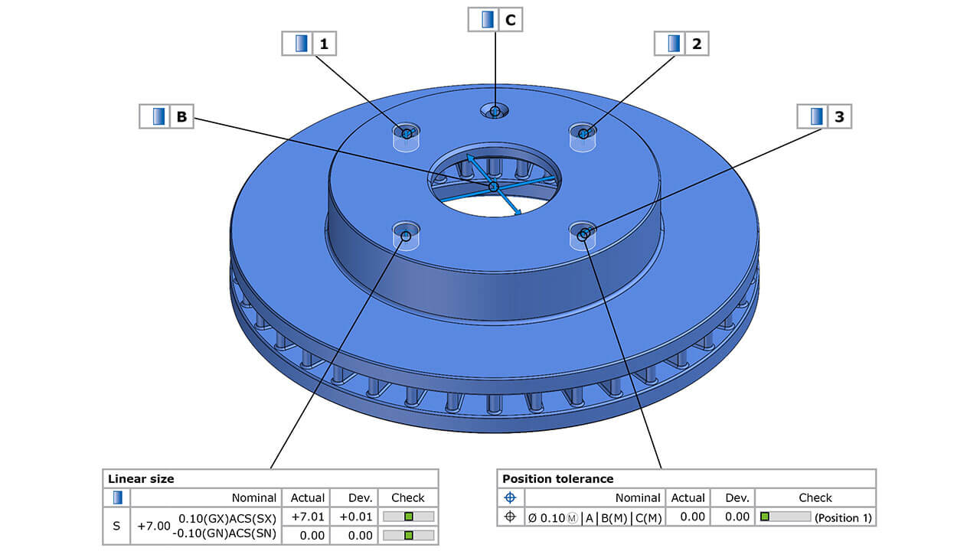This screenshot has height=551, width=980.
Task: Click the +0.01 deviation value
Action: coord(354,517)
